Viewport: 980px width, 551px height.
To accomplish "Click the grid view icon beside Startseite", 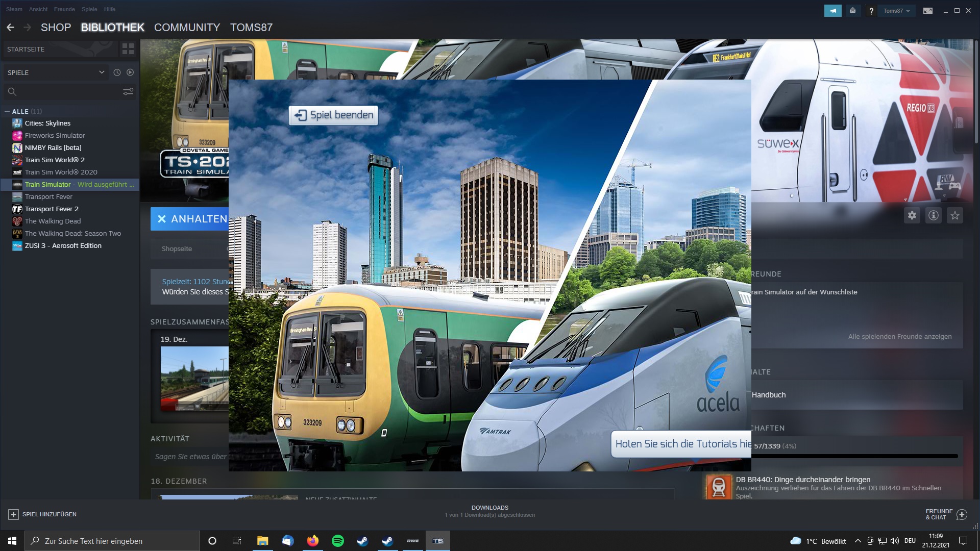I will (x=128, y=49).
